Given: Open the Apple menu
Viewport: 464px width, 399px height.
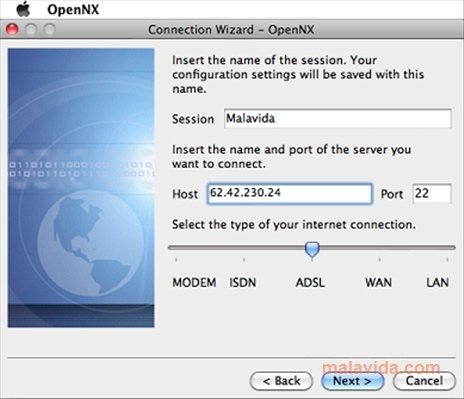Looking at the screenshot, I should point(23,9).
